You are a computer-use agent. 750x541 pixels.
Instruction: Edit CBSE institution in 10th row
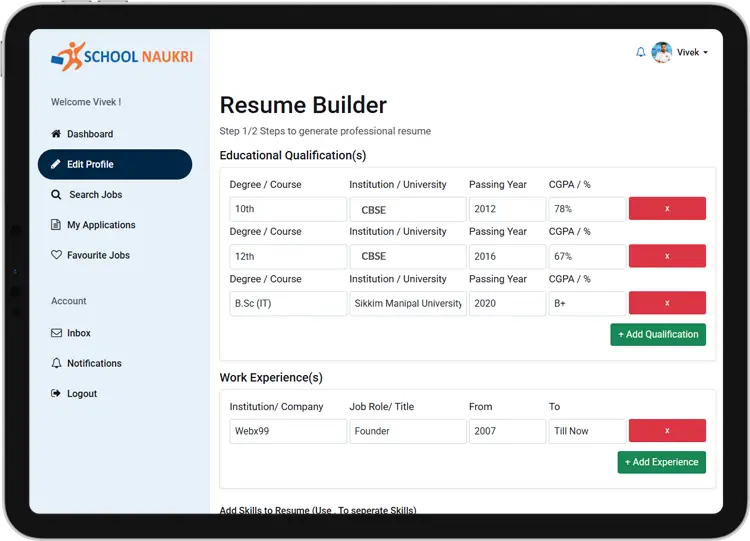408,209
